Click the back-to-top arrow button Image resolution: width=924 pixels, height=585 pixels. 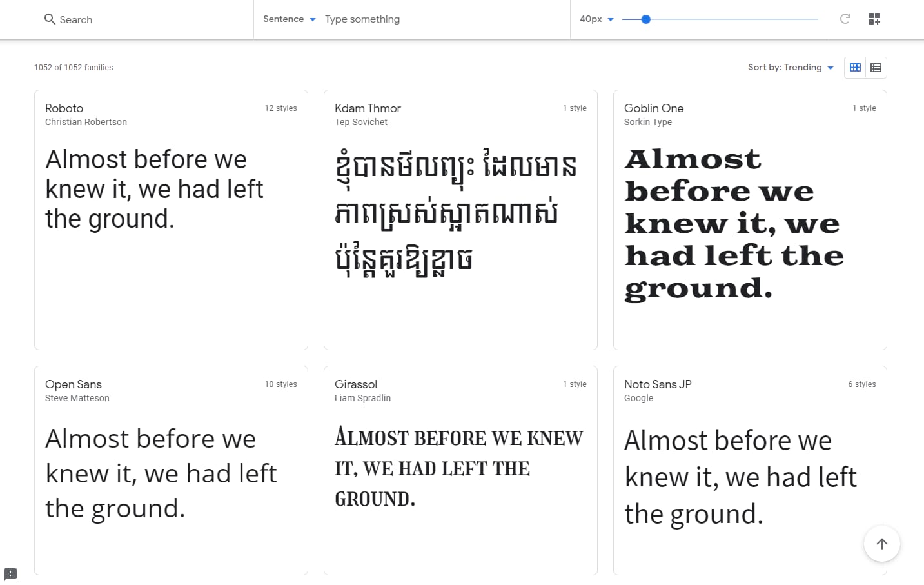(x=881, y=543)
